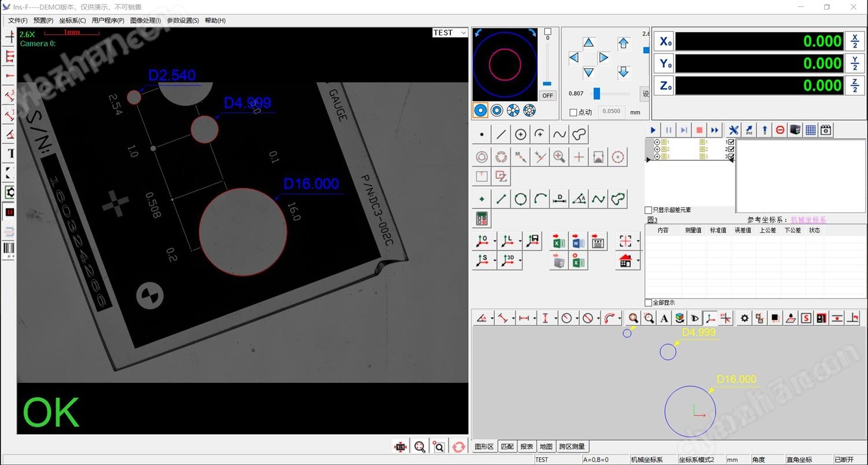The width and height of the screenshot is (868, 465).
Task: Open the 参数设置(S) menu
Action: pos(183,20)
